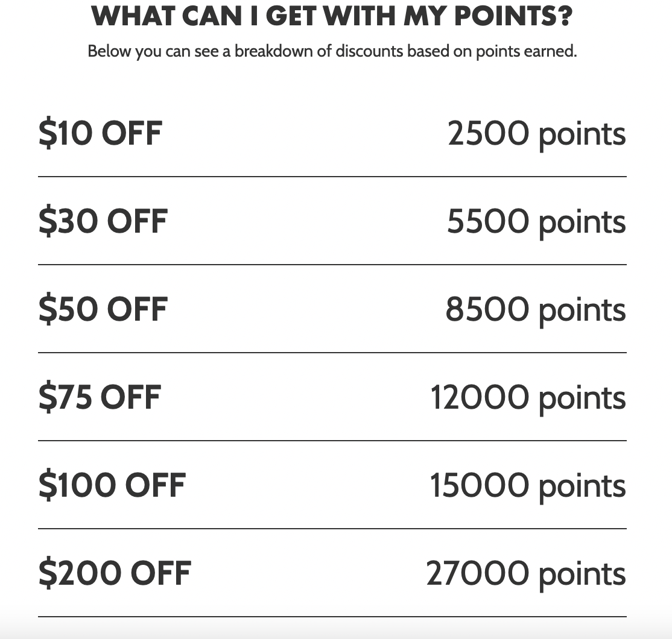Click the 15000 points value

pos(528,485)
